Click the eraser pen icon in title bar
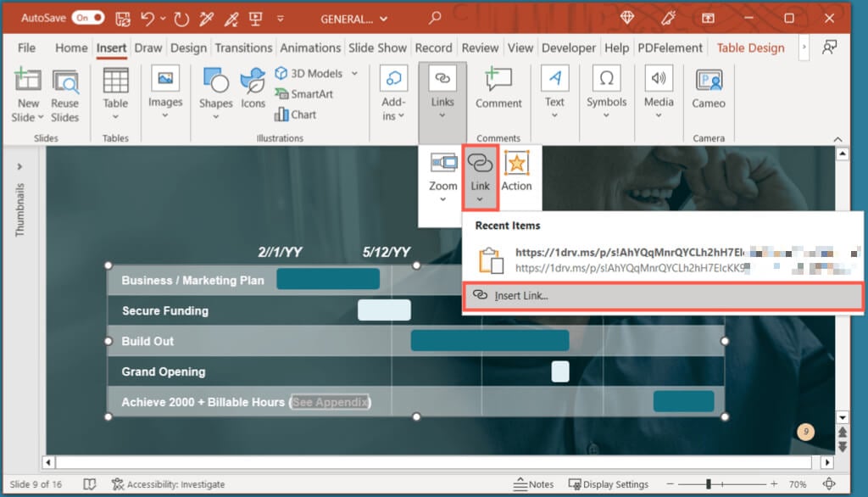Image resolution: width=868 pixels, height=497 pixels. (x=231, y=19)
